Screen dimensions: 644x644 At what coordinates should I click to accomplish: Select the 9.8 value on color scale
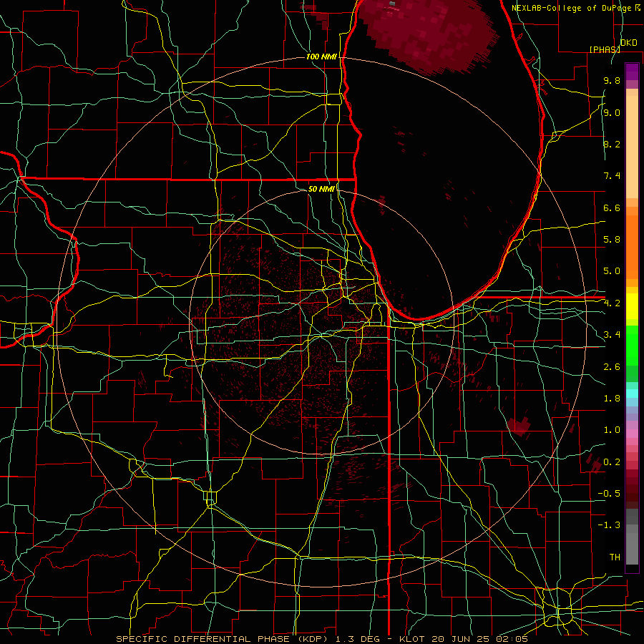tap(612, 80)
